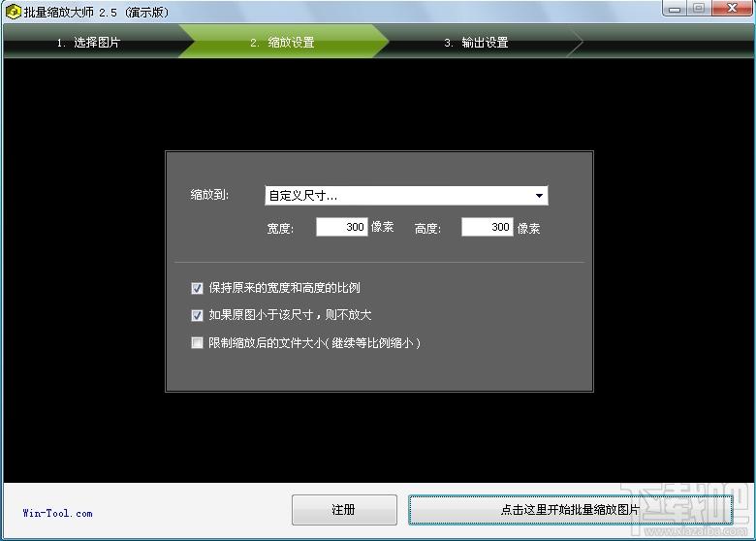This screenshot has width=756, height=541.
Task: Click the 注册 register button
Action: (x=344, y=510)
